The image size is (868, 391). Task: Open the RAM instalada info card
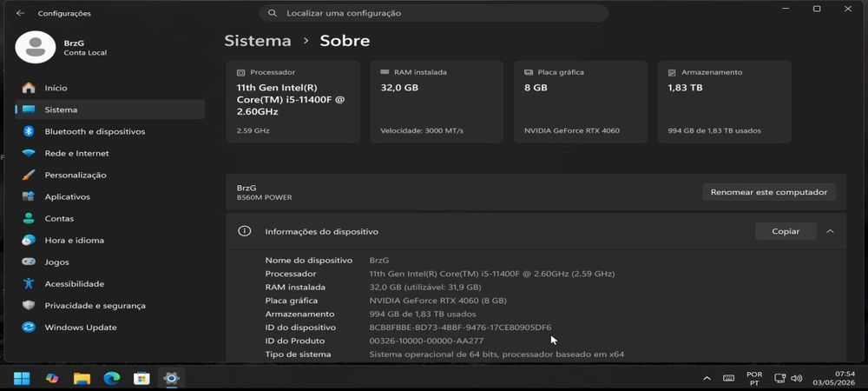click(x=437, y=102)
